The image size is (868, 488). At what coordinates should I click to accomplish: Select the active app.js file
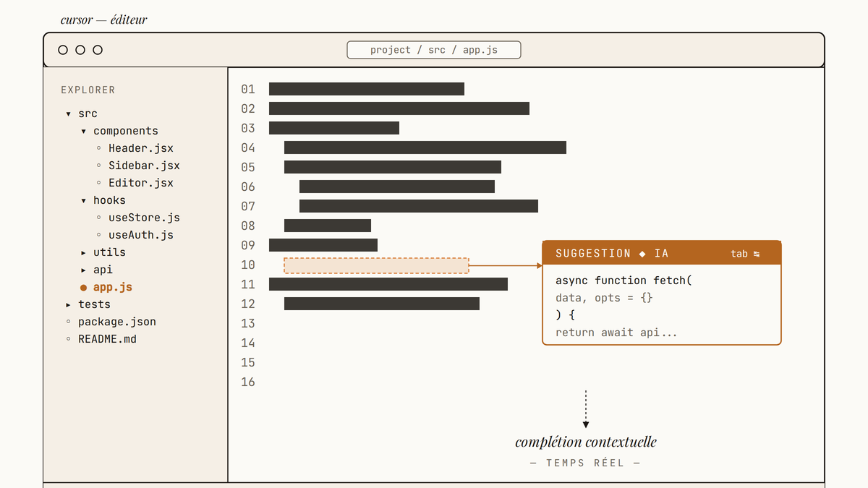113,287
